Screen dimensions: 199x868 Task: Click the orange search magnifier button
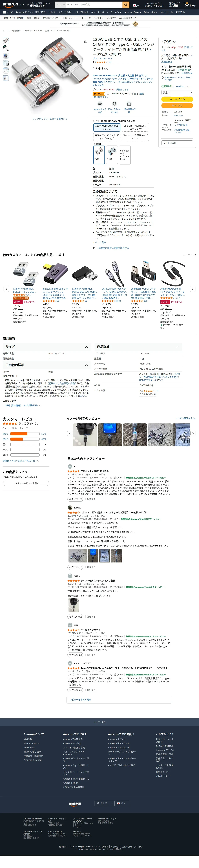126,5
